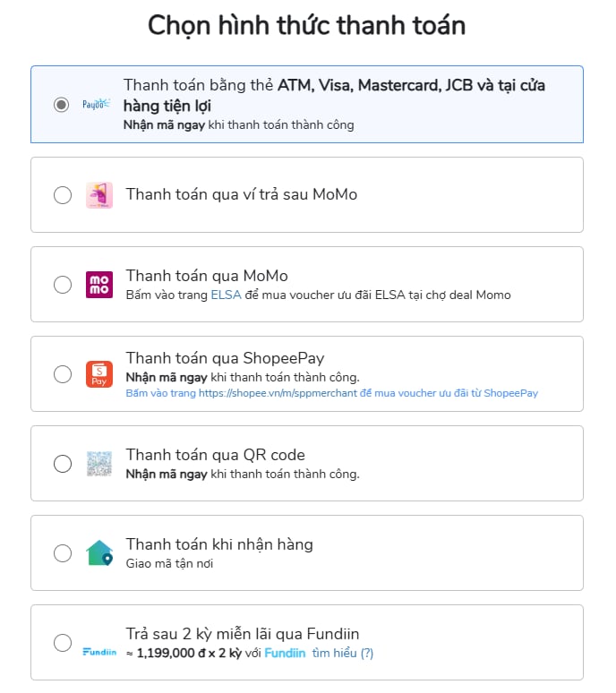
Task: Select the ShopeePay radio button
Action: [x=63, y=374]
